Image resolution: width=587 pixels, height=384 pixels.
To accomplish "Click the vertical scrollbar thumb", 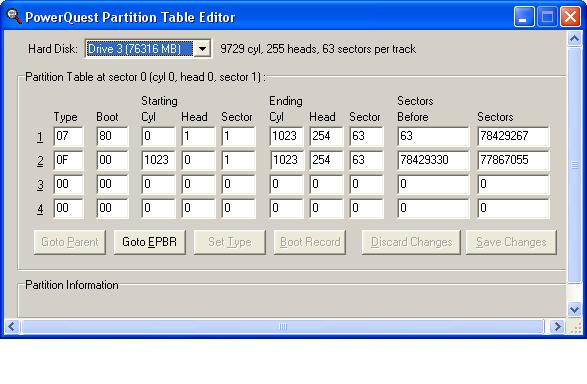I will click(x=574, y=165).
